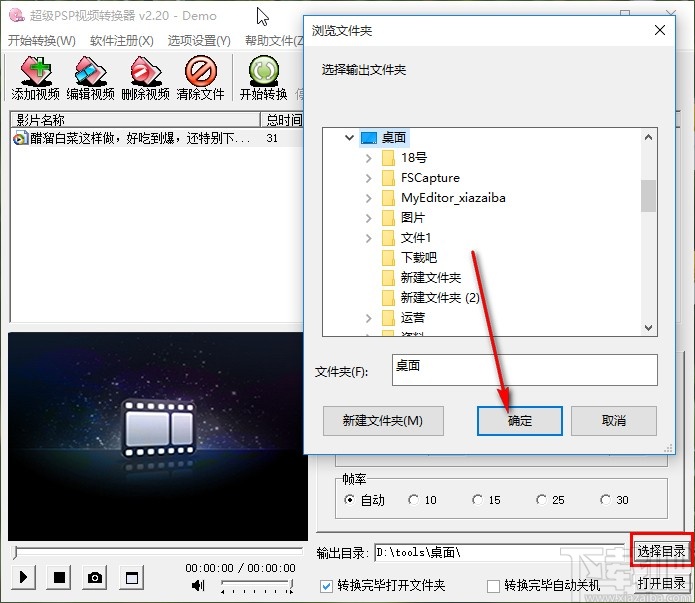Mute audio with the speaker icon

(x=198, y=585)
